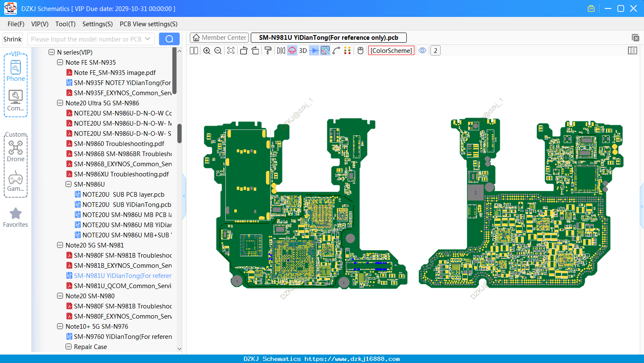Click the blue search button
Screen dimensions: 644x363
point(169,39)
